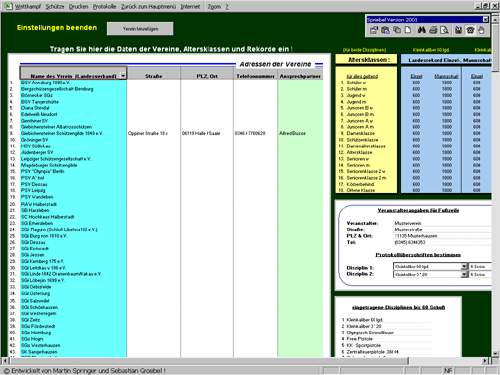Click Jugend m age class
500x375 pixels.
pyautogui.click(x=356, y=102)
